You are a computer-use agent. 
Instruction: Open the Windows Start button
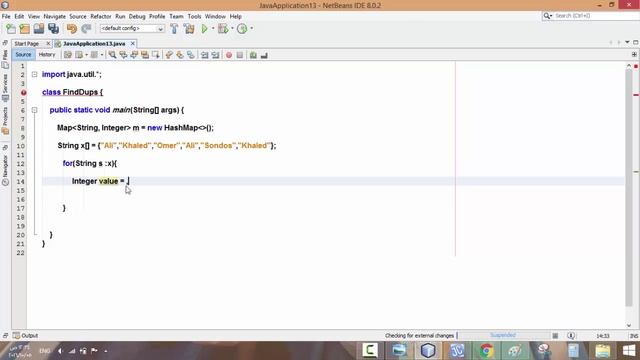click(629, 351)
